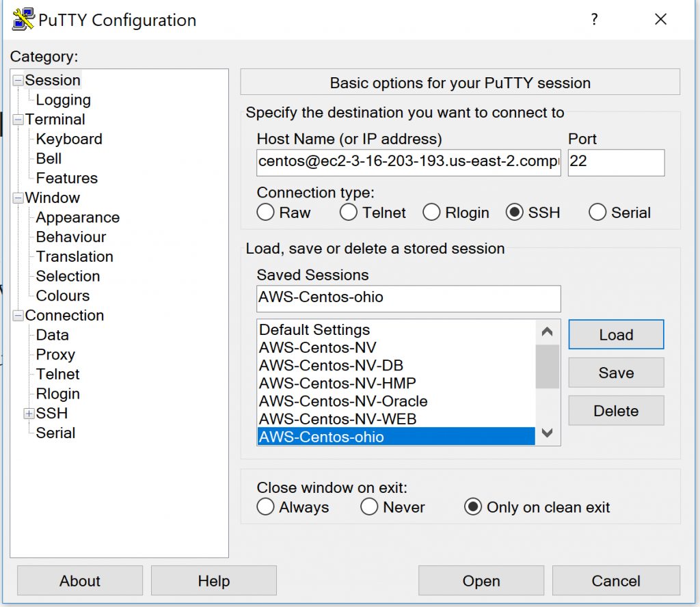Screen dimensions: 700x607
Task: Click the question mark help button in title bar
Action: click(594, 19)
